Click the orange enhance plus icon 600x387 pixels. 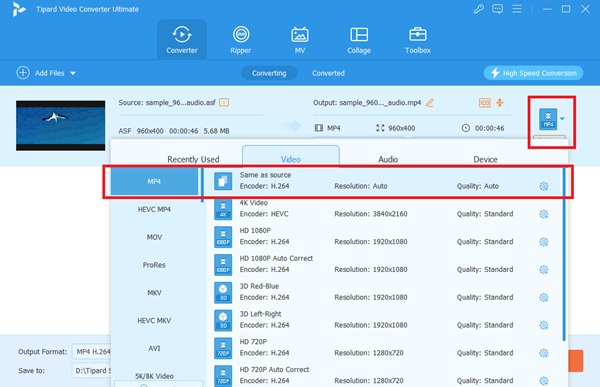pyautogui.click(x=500, y=103)
